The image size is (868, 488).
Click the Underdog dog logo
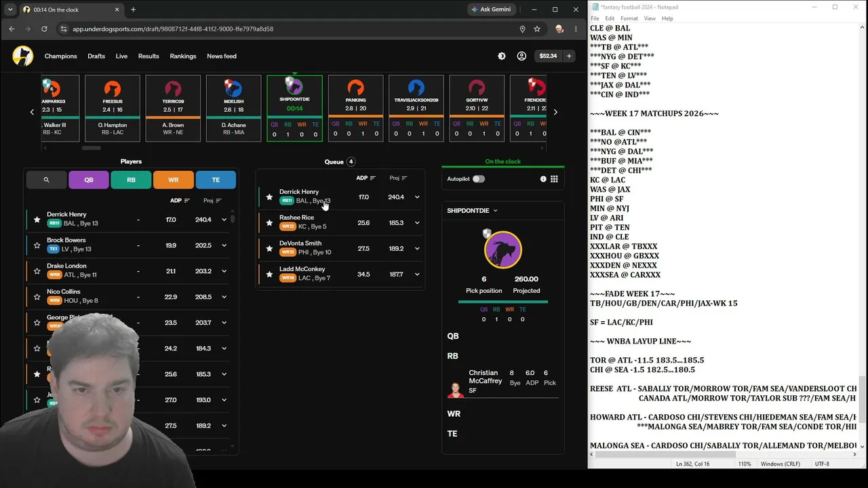22,56
